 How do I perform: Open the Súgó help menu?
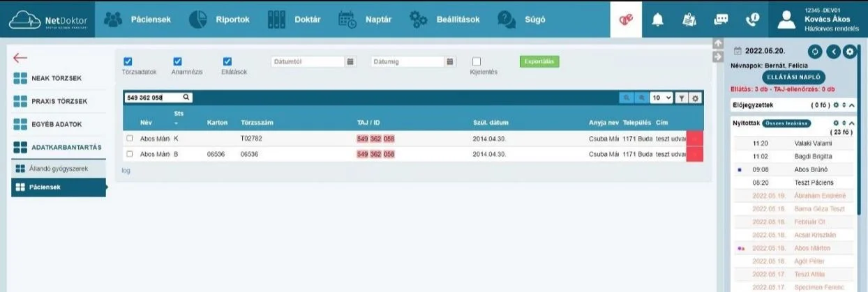point(523,20)
